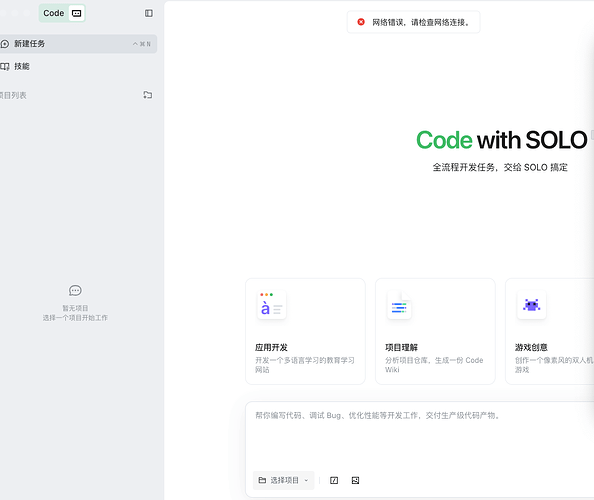594x500 pixels.
Task: Collapse the sidebar panel icon
Action: tap(149, 13)
